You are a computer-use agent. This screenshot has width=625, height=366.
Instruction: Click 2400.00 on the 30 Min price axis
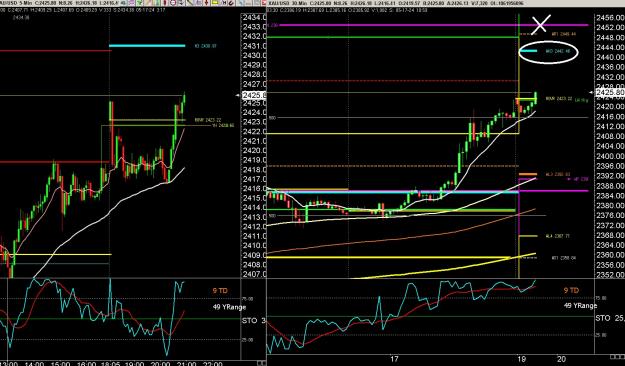pyautogui.click(x=610, y=156)
